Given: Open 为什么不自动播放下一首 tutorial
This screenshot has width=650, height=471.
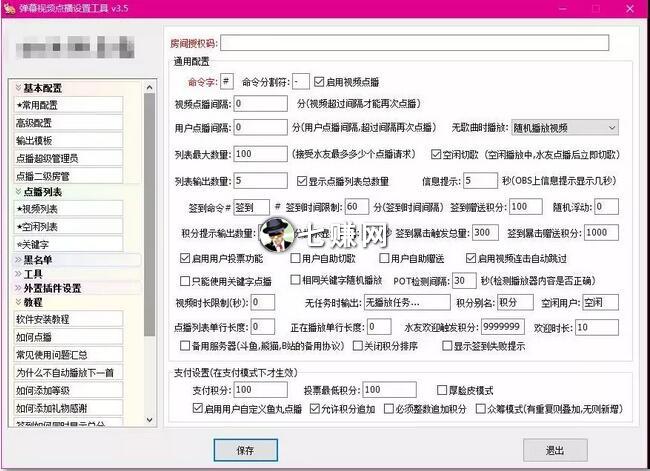Looking at the screenshot, I should click(68, 372).
